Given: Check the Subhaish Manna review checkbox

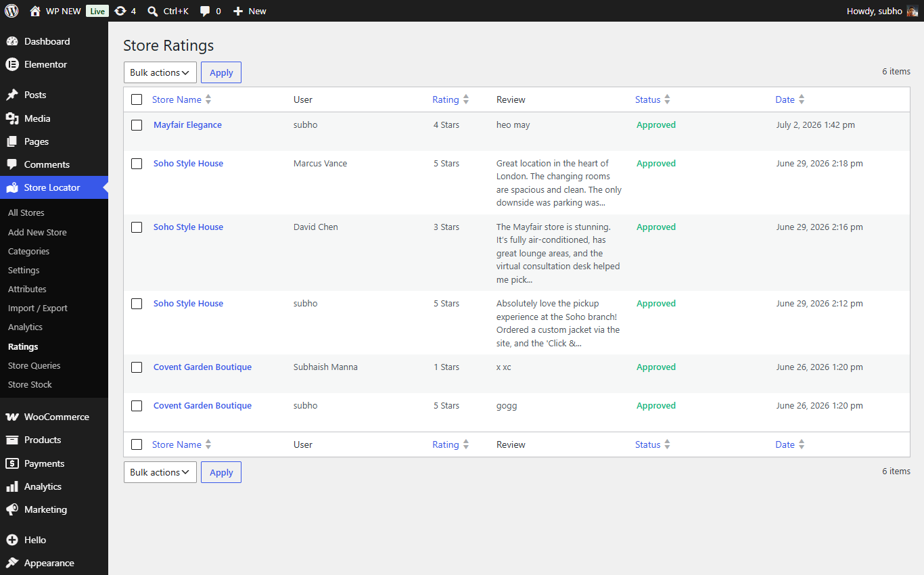Looking at the screenshot, I should point(137,367).
